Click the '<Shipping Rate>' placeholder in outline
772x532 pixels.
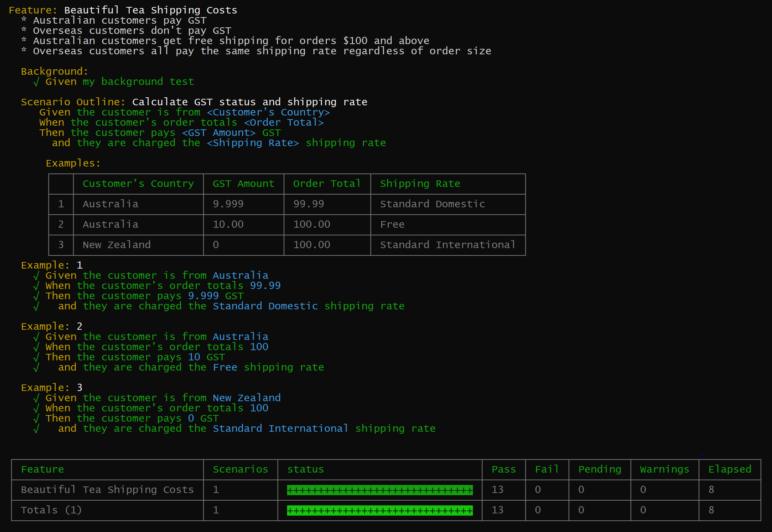pyautogui.click(x=253, y=143)
